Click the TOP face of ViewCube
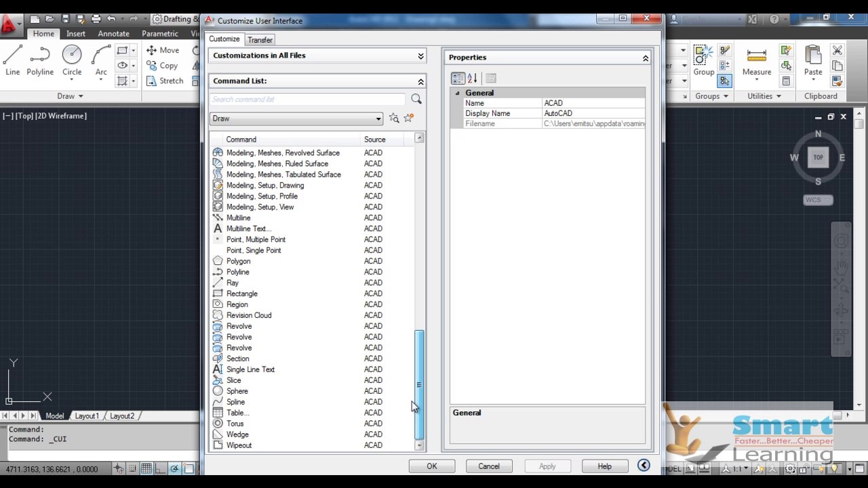Screen dimensions: 868x488 (818, 157)
